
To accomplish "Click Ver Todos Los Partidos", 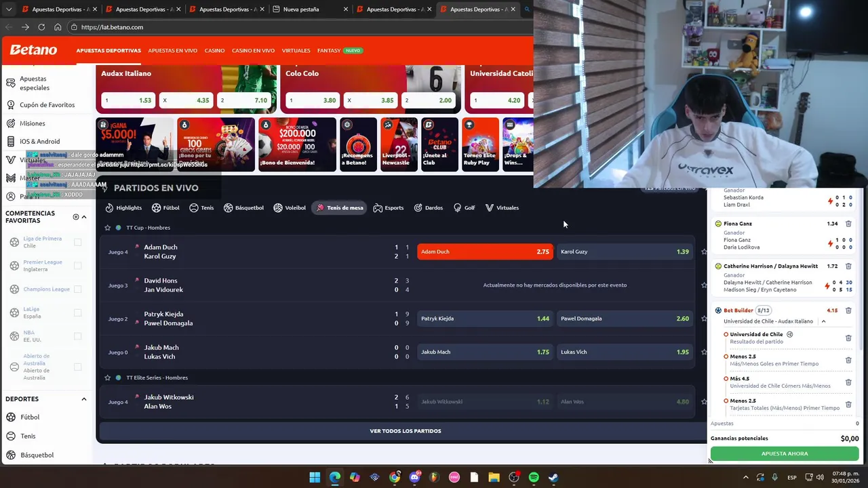I will (405, 431).
